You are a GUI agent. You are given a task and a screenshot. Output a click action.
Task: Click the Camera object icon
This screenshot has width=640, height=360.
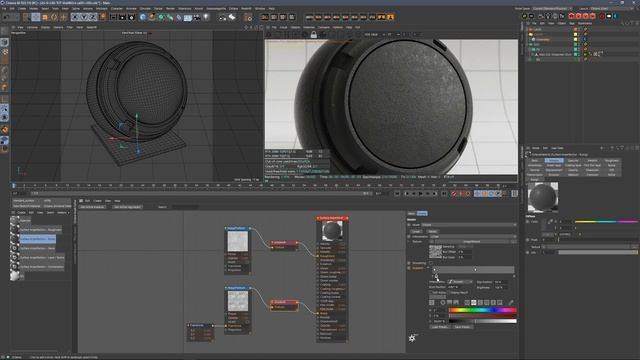click(x=197, y=17)
